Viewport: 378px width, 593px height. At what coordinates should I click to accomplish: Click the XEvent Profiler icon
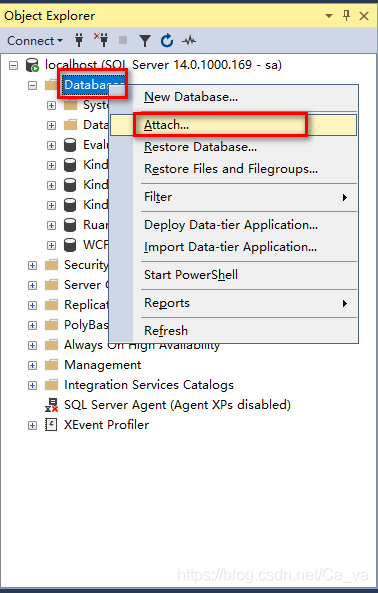51,425
